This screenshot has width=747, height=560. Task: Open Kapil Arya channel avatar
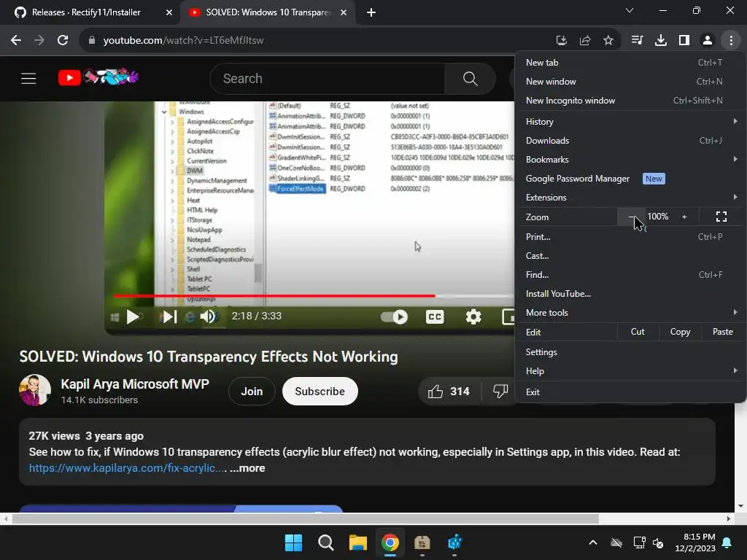coord(35,390)
